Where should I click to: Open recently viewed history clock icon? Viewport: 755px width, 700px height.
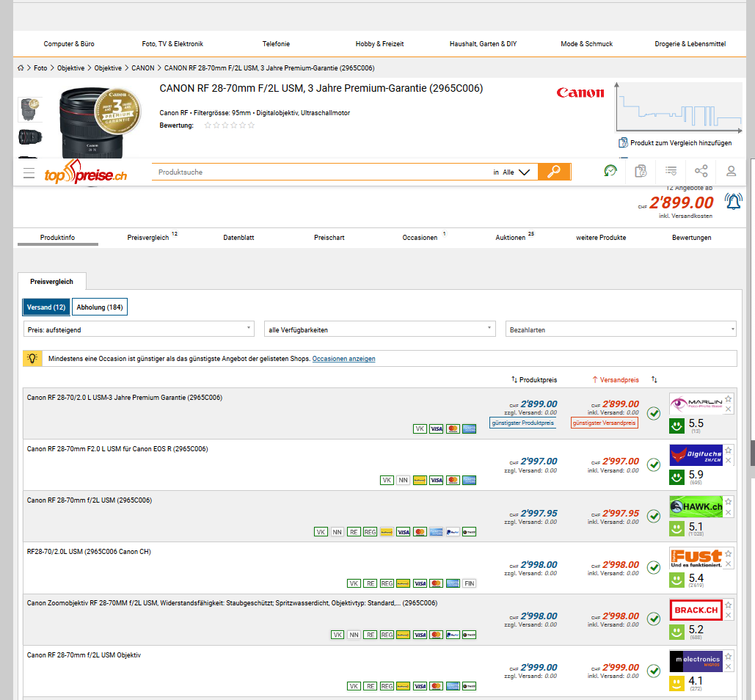point(610,171)
